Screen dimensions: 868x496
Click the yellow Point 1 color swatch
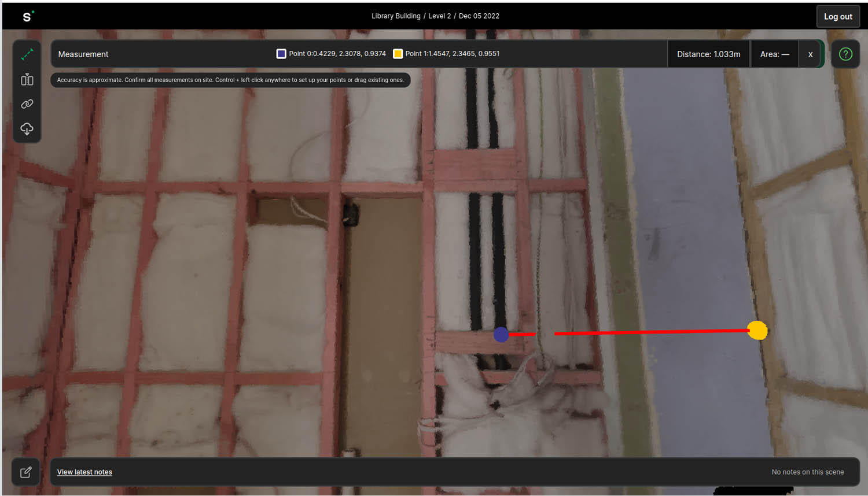pyautogui.click(x=398, y=54)
